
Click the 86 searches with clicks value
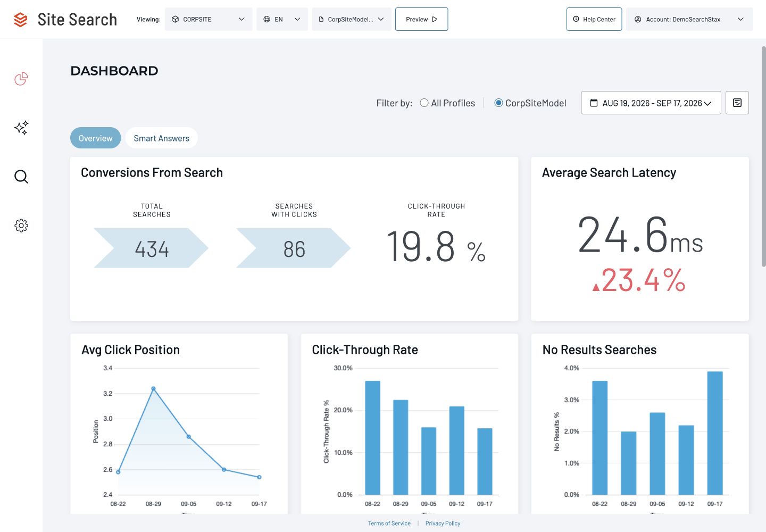294,249
